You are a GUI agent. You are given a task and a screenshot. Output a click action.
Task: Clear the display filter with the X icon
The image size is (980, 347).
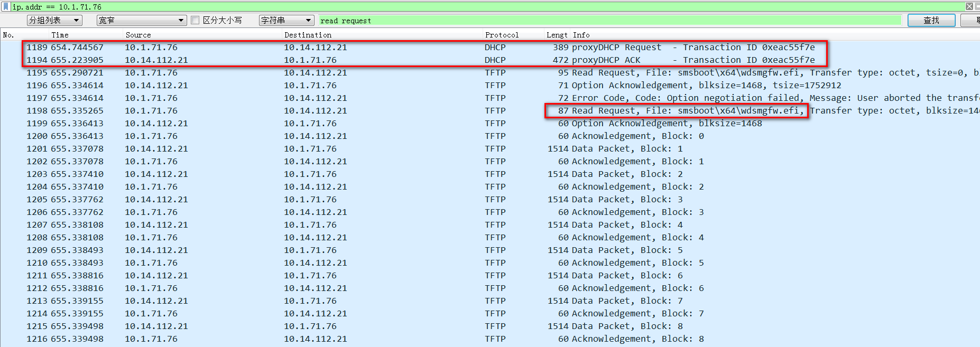click(969, 6)
